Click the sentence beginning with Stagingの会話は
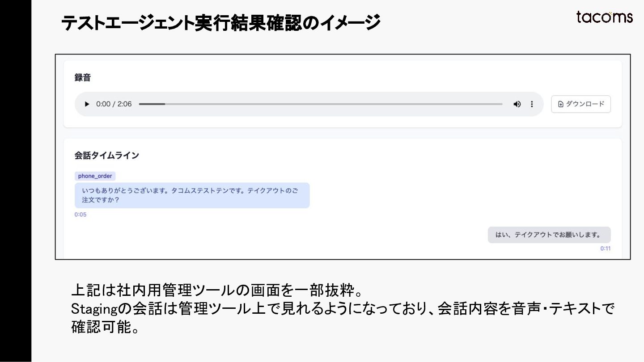644x362 pixels. click(343, 309)
